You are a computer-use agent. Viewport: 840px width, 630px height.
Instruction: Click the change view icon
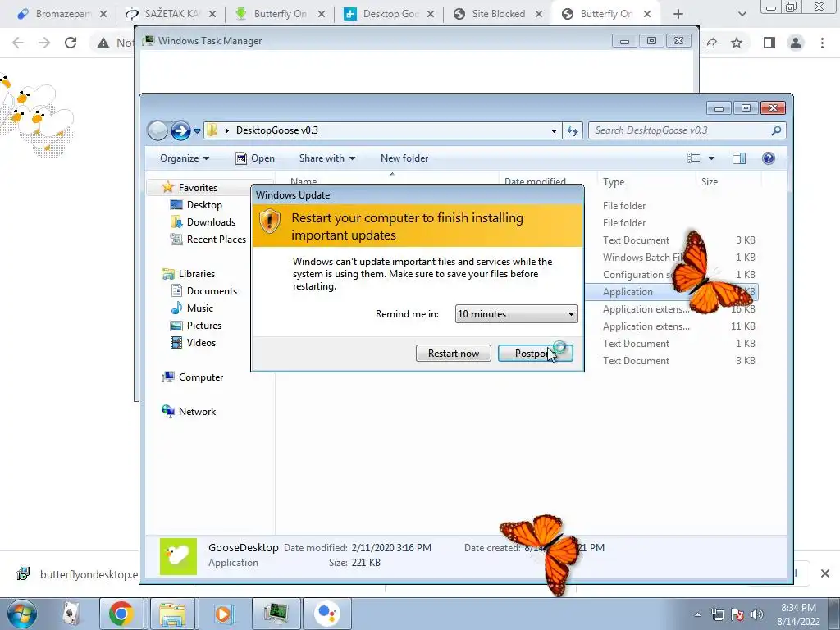pos(694,158)
